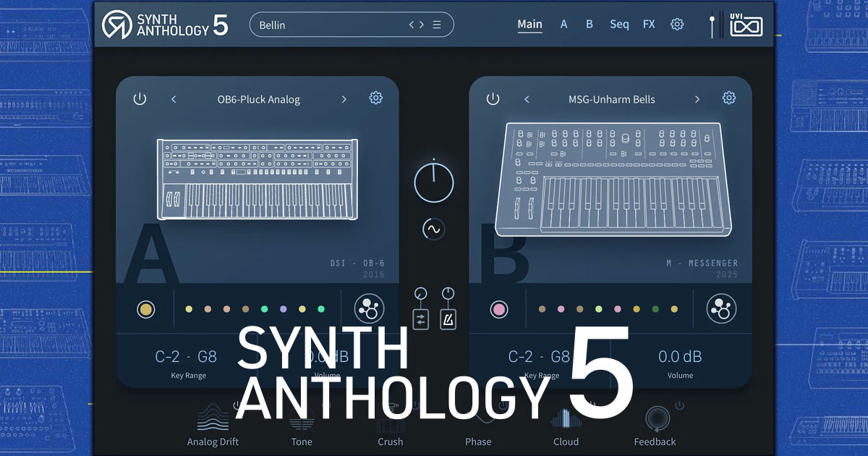
Task: Click layer B 0.0 dB volume value
Action: pos(680,357)
